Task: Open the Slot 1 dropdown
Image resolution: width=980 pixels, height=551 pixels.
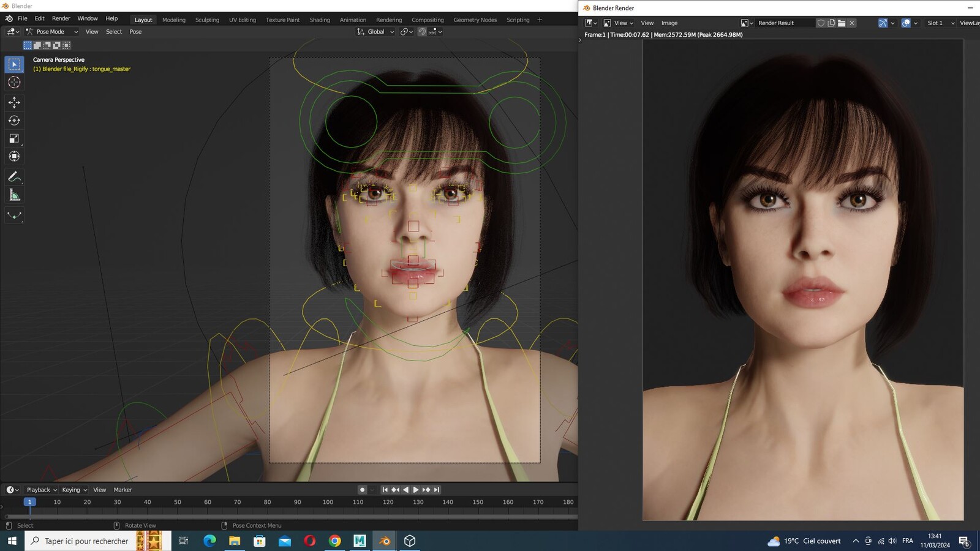Action: click(x=940, y=23)
